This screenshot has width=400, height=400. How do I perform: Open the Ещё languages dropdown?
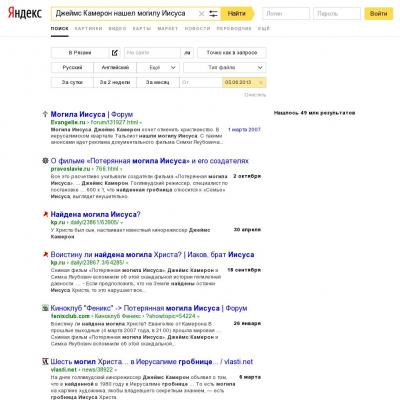coord(158,67)
